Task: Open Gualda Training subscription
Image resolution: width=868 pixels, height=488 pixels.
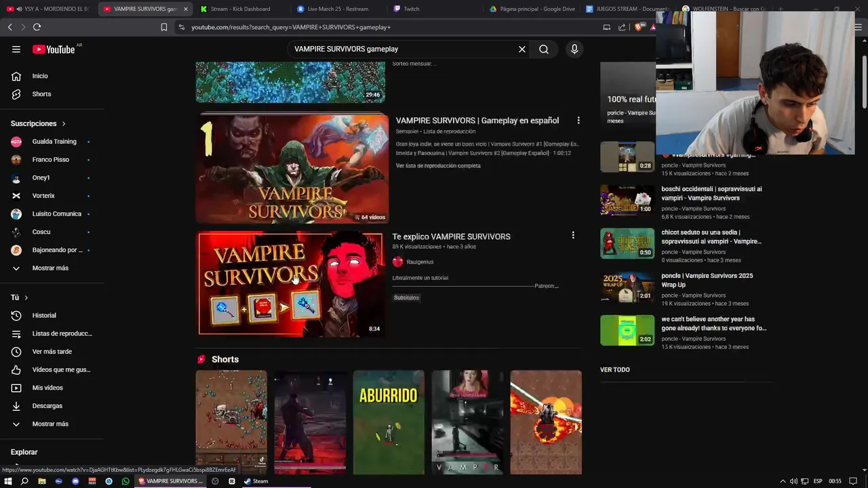Action: point(53,142)
